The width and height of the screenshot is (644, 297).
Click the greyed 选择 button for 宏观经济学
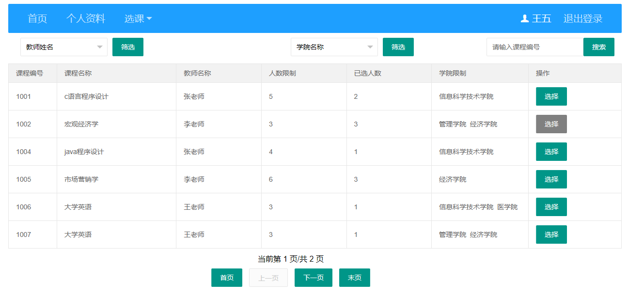click(551, 124)
